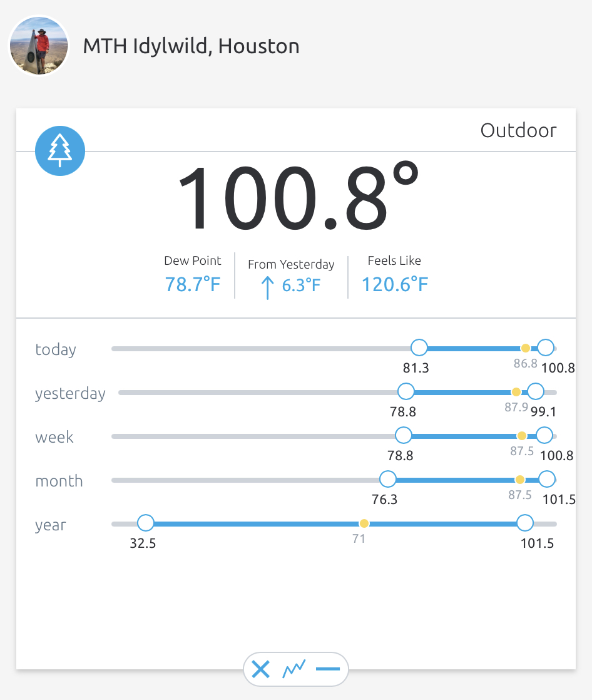Image resolution: width=592 pixels, height=700 pixels.
Task: Click the yellow average dot for year
Action: coord(364,523)
